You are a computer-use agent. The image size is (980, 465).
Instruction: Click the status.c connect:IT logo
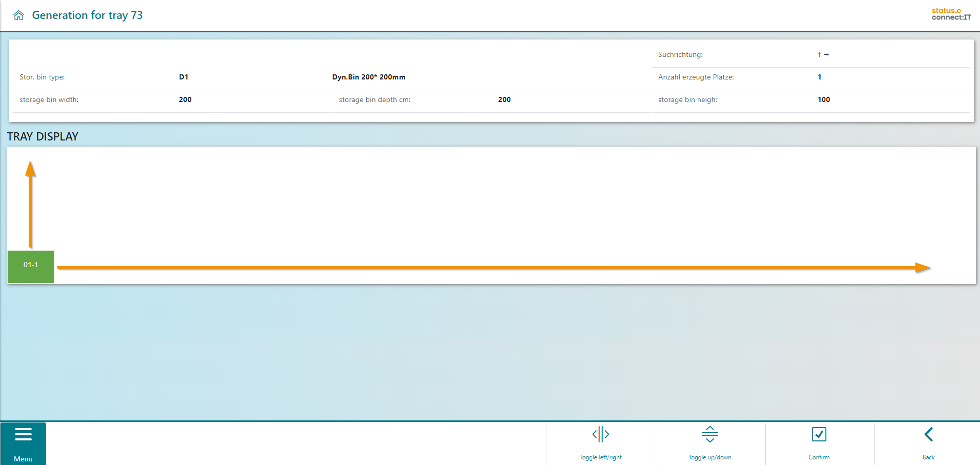click(x=951, y=14)
